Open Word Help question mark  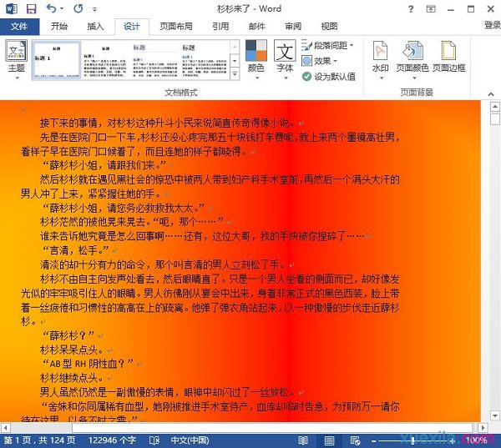point(411,9)
